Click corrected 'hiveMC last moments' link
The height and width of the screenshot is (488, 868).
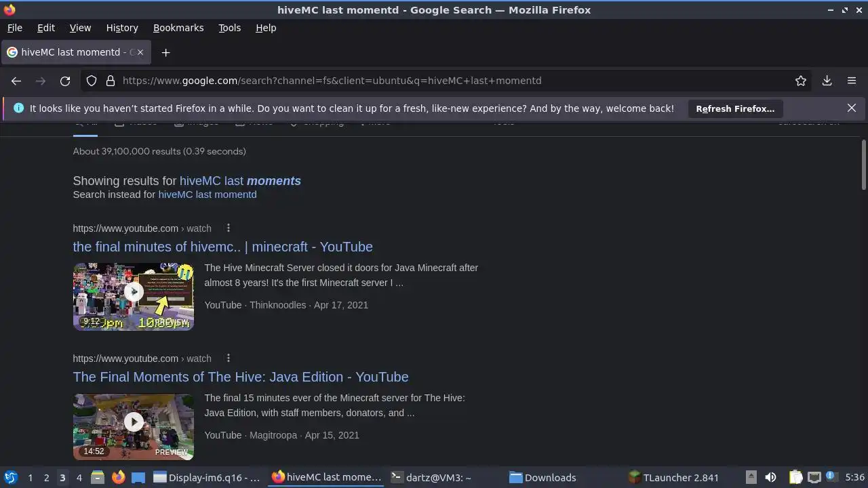pos(240,181)
